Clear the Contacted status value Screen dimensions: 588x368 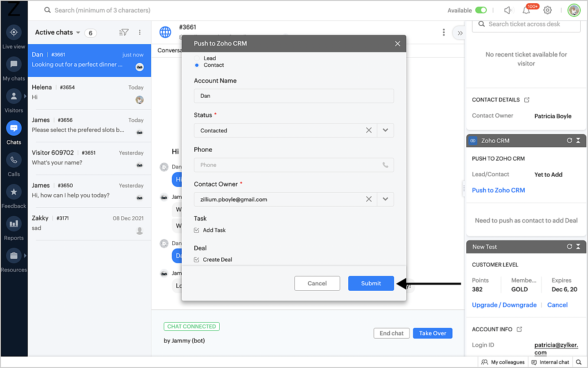tap(369, 130)
